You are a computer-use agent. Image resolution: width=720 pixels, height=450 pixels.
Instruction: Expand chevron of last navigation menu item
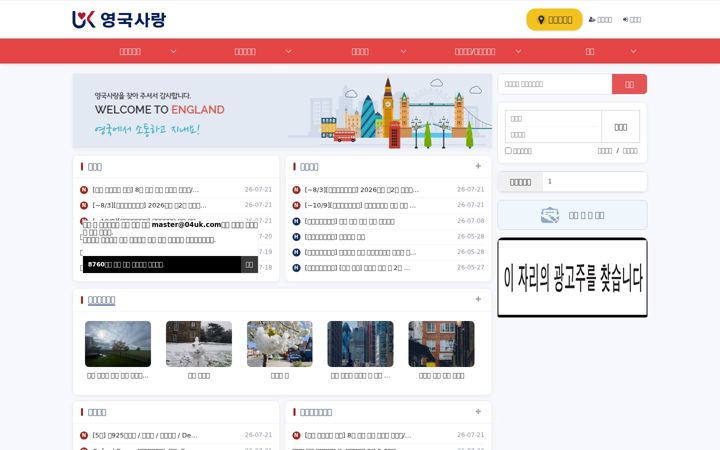(633, 51)
